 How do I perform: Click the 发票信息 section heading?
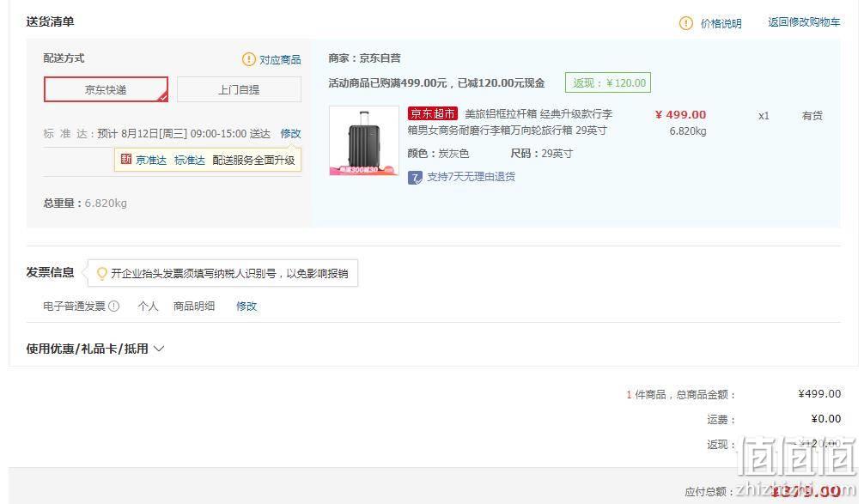pos(50,273)
